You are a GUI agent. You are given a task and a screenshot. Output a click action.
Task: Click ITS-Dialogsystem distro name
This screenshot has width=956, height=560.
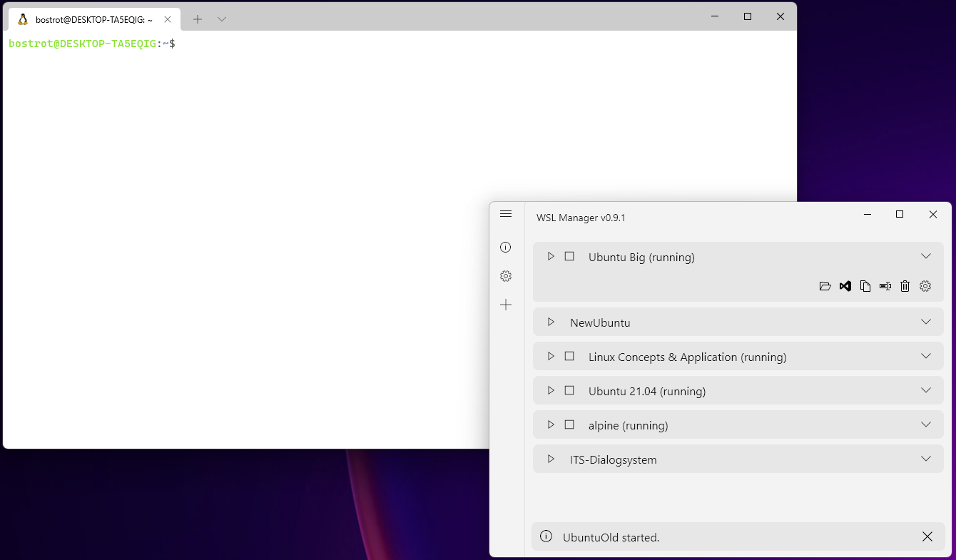click(614, 459)
